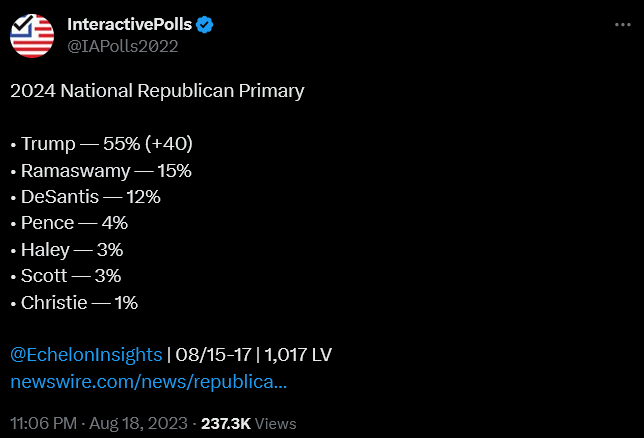The height and width of the screenshot is (438, 644).
Task: Click the 2024 National Republican Primary heading text
Action: pyautogui.click(x=157, y=91)
